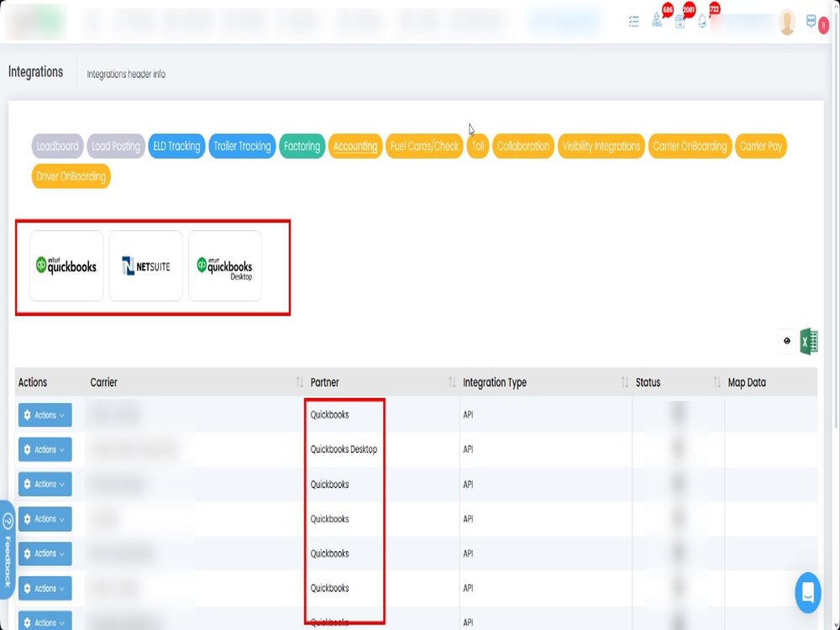
Task: Sort the table by Partner column
Action: [452, 382]
